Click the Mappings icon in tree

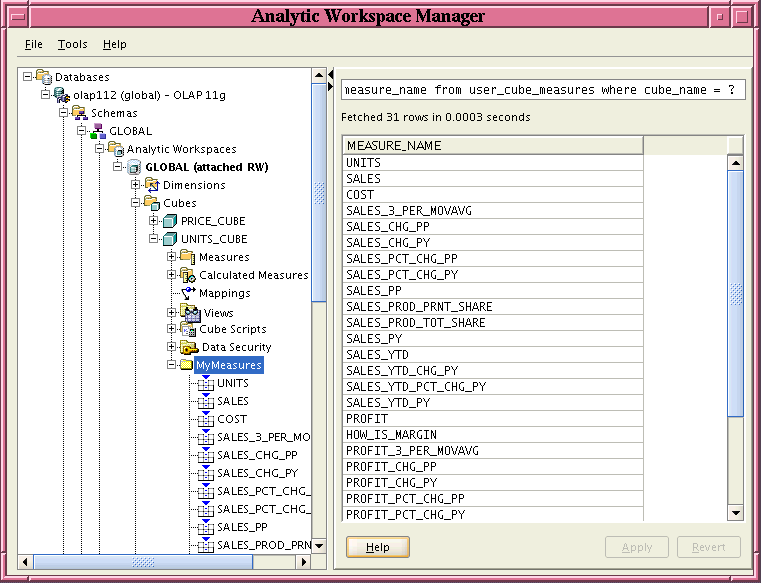click(x=188, y=293)
